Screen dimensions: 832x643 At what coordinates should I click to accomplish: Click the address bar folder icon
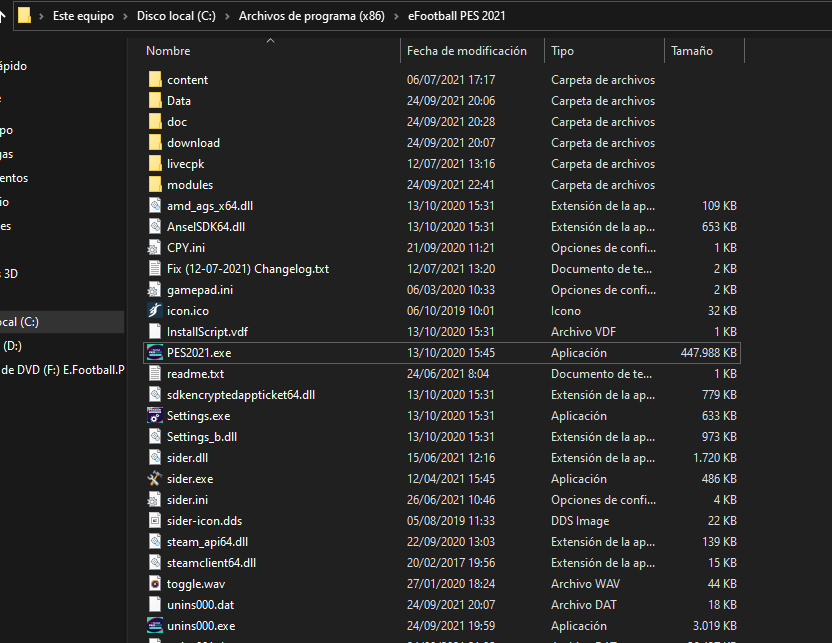point(24,15)
